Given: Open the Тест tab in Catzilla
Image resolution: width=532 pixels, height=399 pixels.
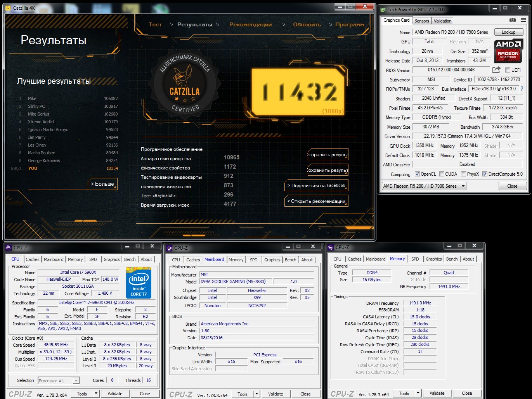Looking at the screenshot, I should [x=155, y=24].
